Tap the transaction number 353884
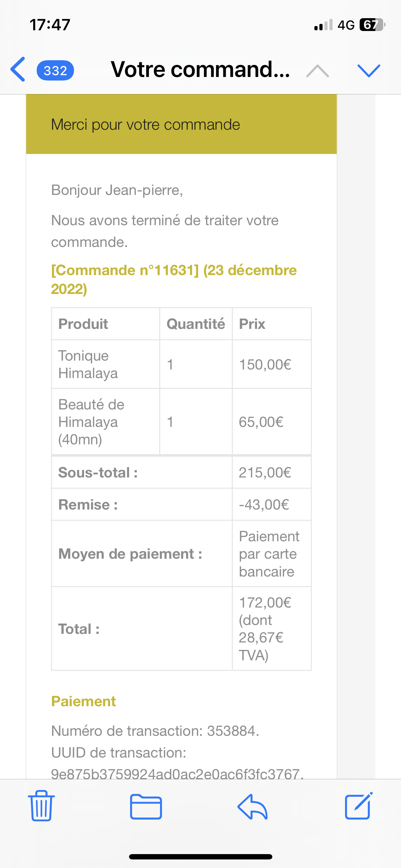 coord(232,731)
